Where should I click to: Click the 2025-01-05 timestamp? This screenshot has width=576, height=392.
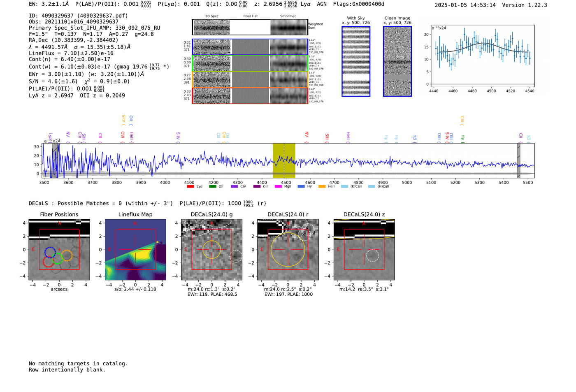tap(465, 5)
